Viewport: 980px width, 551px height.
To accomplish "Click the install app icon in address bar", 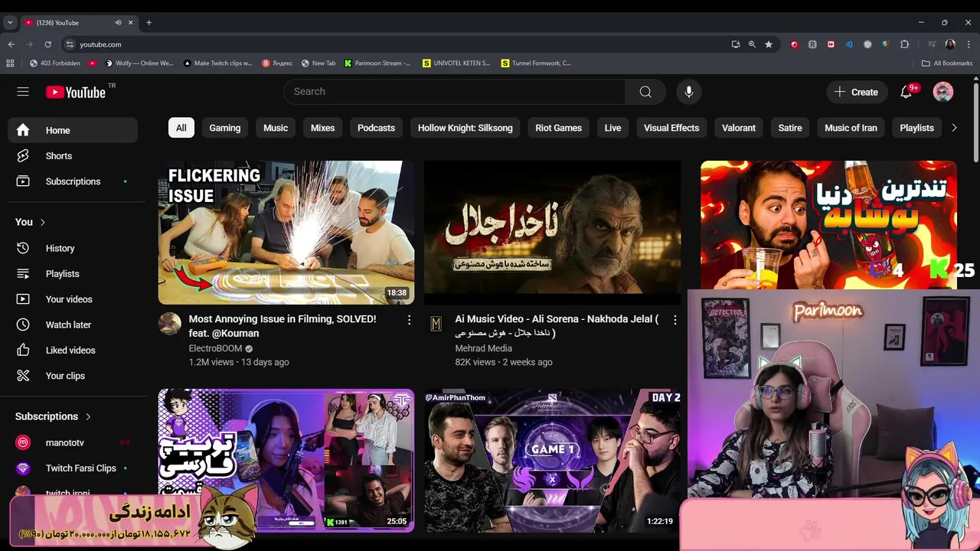I will 736,44.
